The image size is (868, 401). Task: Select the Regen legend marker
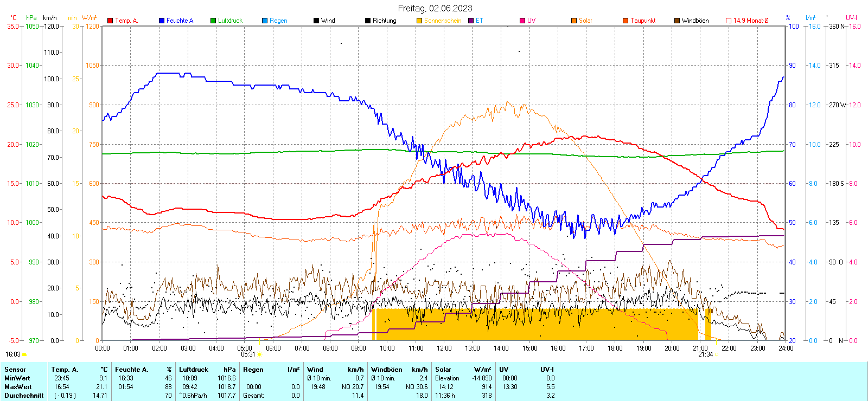coord(265,21)
